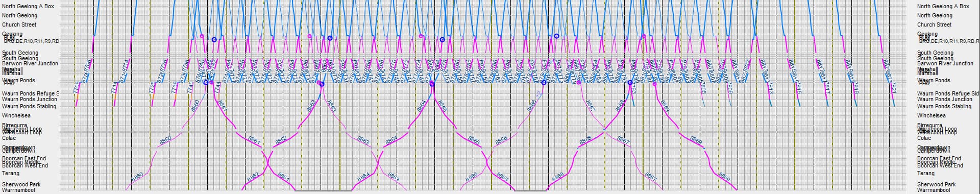Select 'Winchelsea' in right station list
Viewport: 980px width, 194px height.
tap(931, 115)
